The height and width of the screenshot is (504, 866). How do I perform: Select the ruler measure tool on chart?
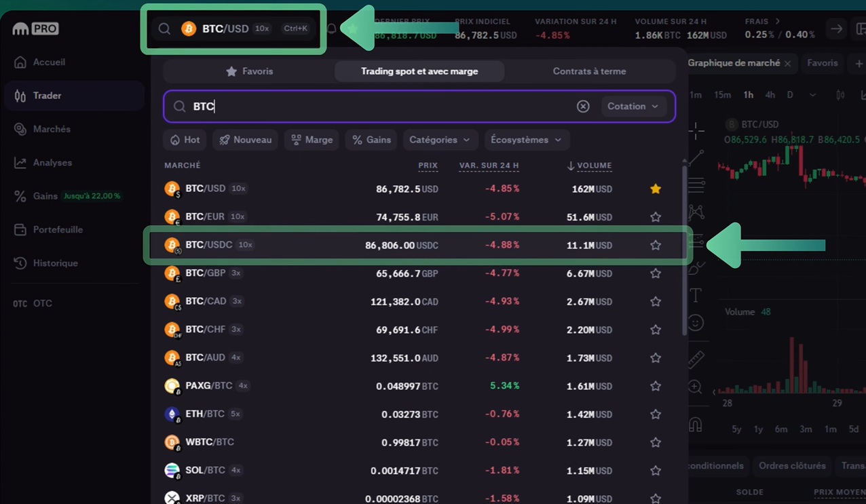point(696,359)
